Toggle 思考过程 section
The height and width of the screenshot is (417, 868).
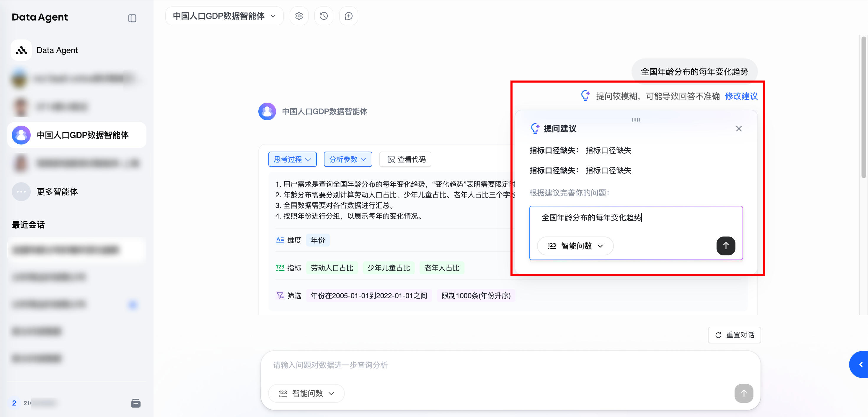pyautogui.click(x=292, y=159)
